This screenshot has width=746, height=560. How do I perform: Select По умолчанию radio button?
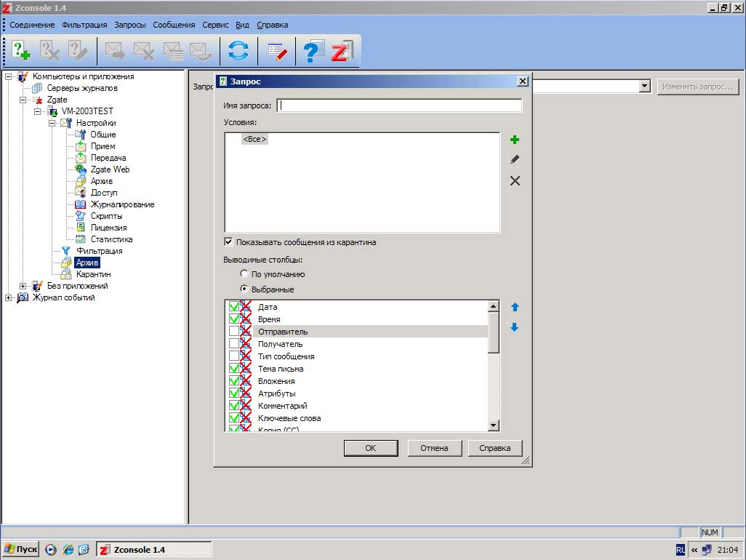244,273
